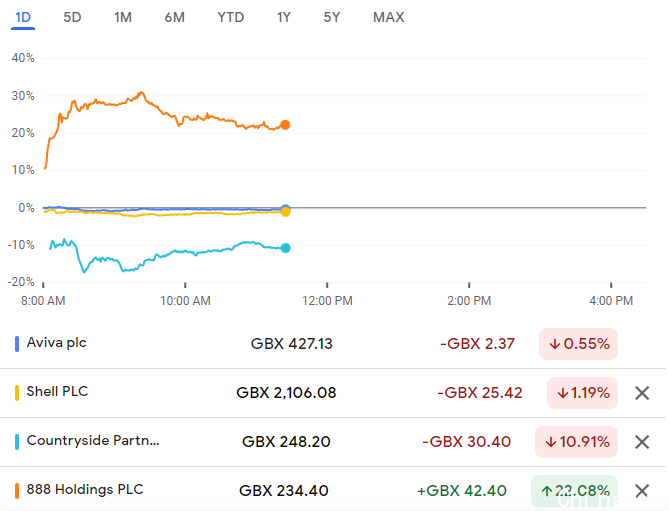Click the 20% y-axis label

(23, 133)
